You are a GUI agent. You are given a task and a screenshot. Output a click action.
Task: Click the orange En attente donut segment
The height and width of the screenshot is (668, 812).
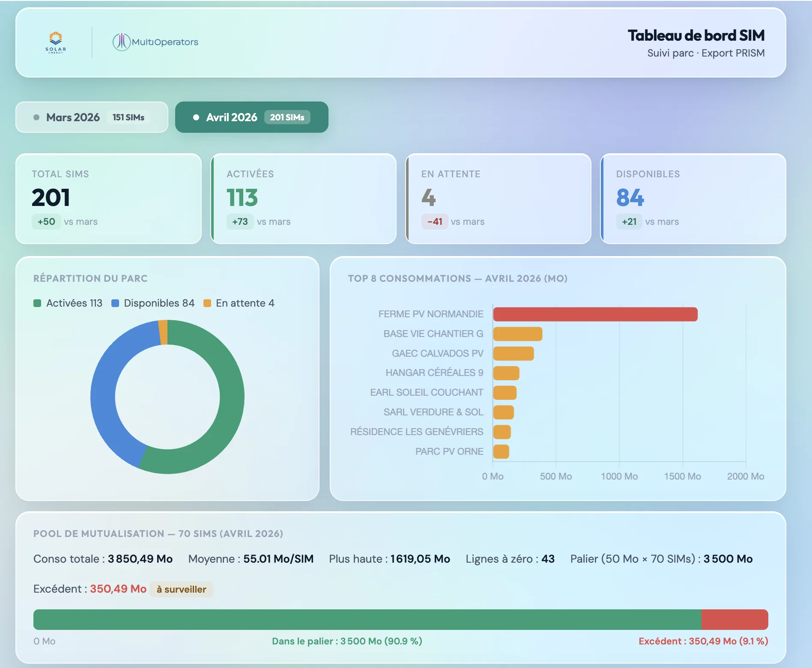pos(163,332)
